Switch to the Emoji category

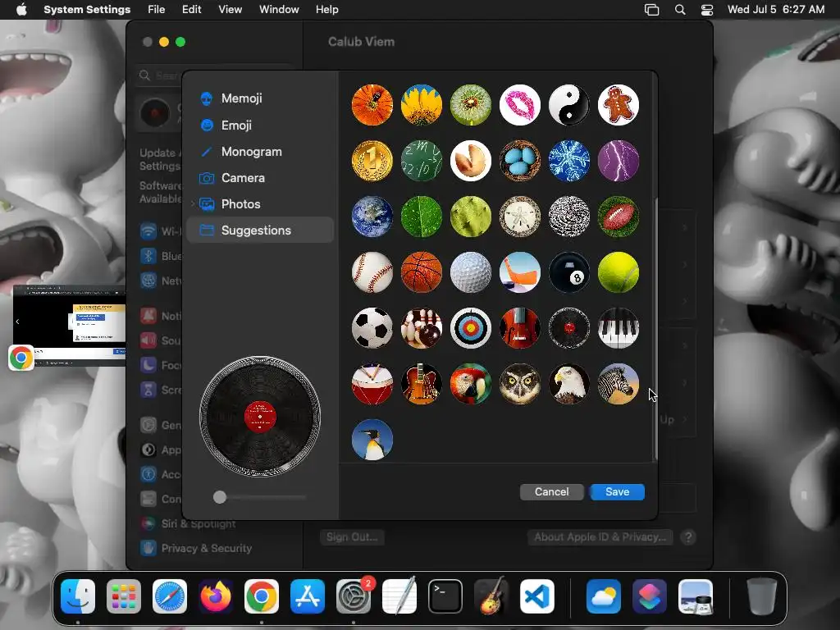pos(260,126)
